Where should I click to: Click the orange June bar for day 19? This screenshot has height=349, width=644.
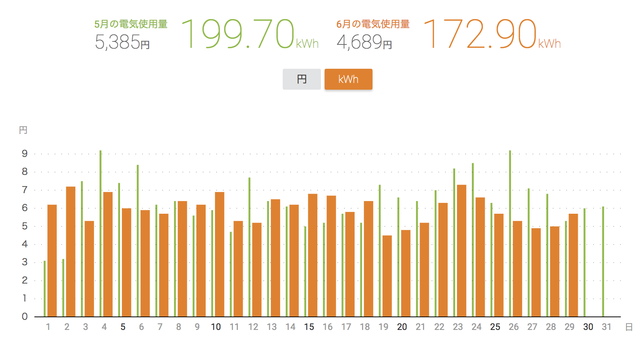pyautogui.click(x=387, y=276)
